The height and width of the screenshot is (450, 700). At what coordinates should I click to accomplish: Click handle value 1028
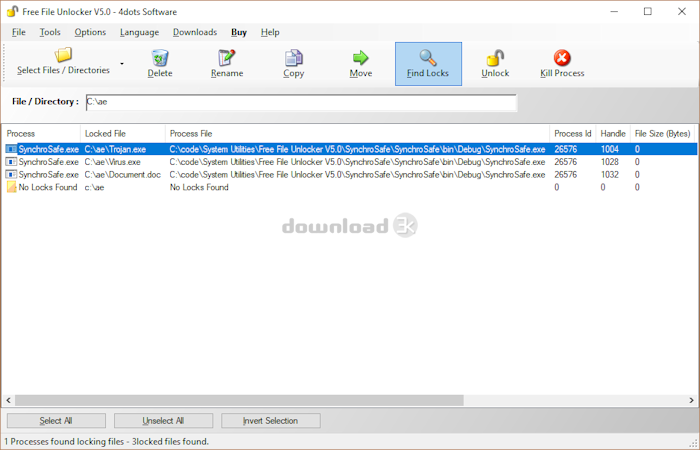[x=610, y=162]
